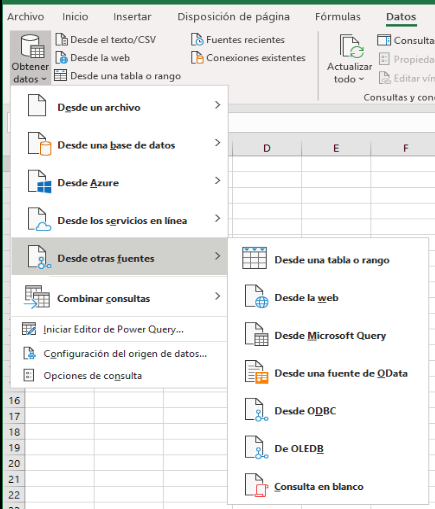This screenshot has width=435, height=509.
Task: Click the Combinar consultas tables icon
Action: click(37, 297)
